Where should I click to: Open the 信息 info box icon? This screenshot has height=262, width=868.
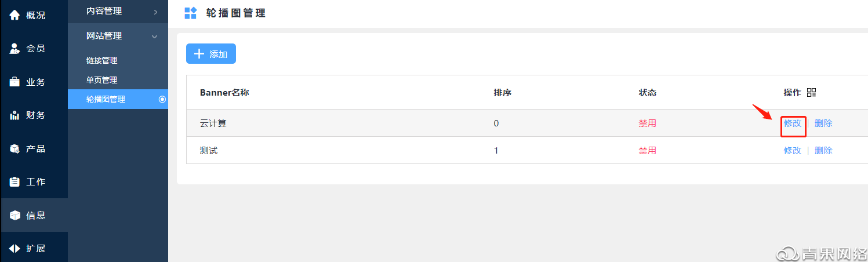[14, 216]
